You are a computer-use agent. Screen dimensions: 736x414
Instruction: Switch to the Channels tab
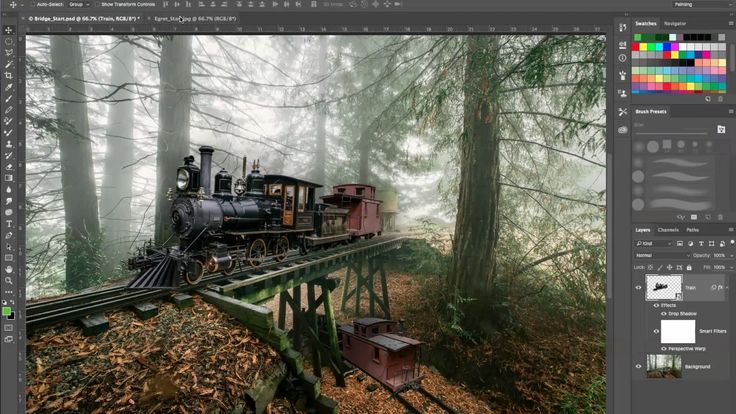pos(667,230)
